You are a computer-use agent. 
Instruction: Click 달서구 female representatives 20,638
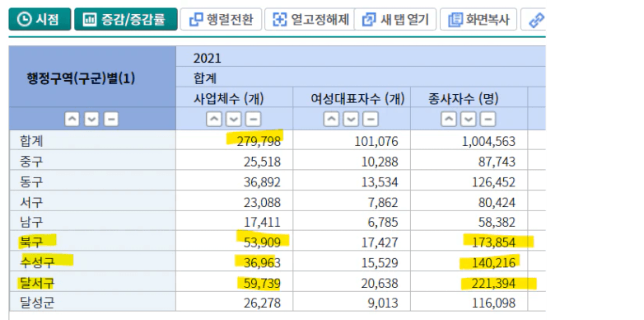tap(380, 283)
